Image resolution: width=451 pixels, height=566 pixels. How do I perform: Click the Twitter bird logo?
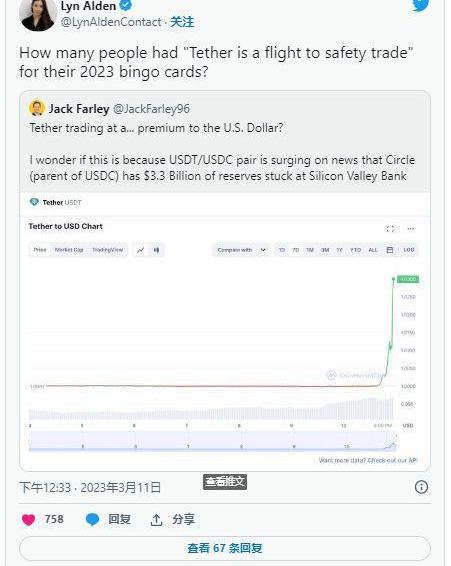(x=421, y=5)
